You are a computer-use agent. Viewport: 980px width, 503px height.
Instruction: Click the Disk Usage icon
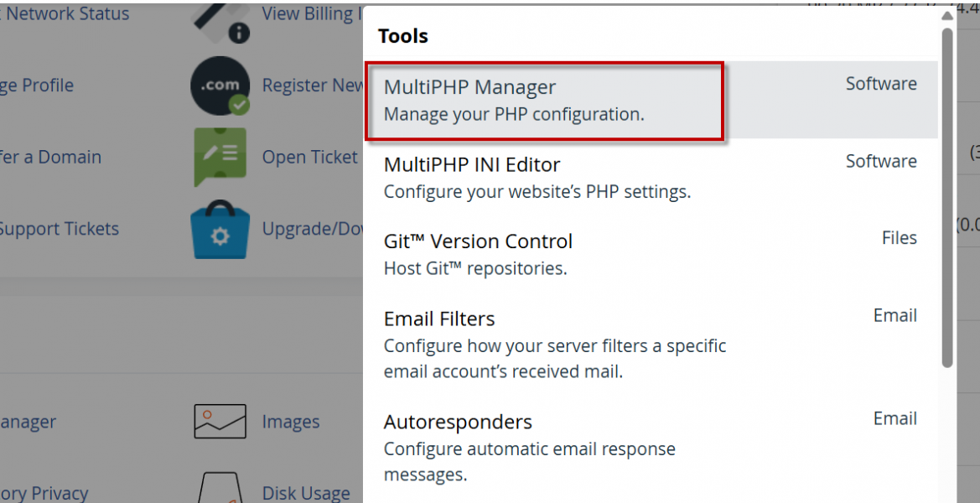tap(220, 490)
